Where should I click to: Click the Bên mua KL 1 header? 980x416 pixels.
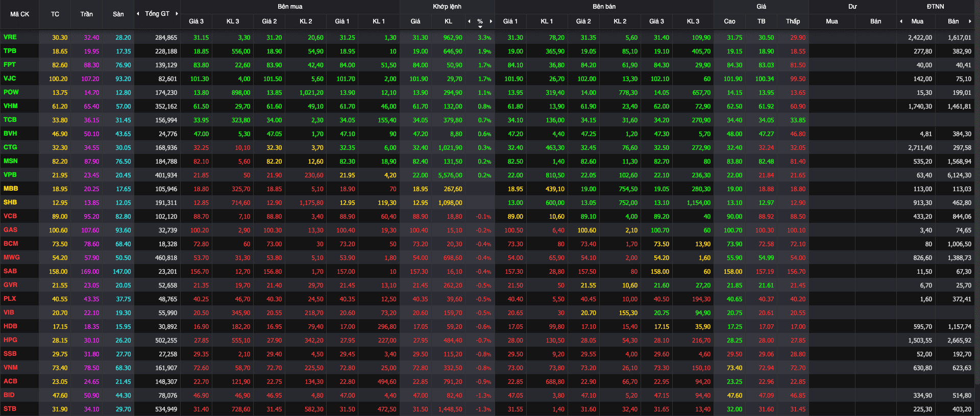[x=379, y=21]
